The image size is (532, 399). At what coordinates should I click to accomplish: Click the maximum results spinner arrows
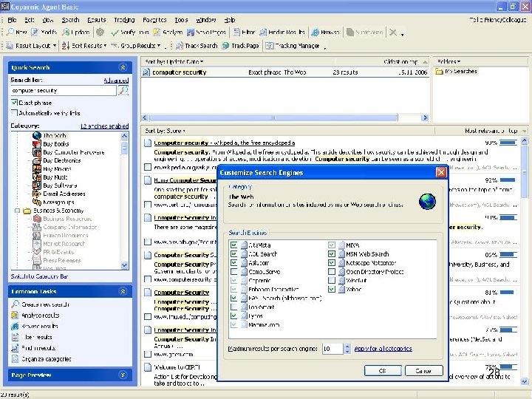tap(347, 348)
